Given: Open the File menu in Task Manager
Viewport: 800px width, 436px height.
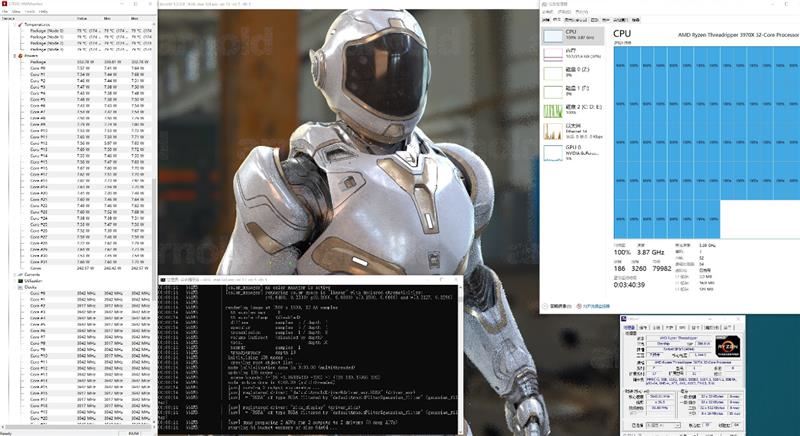Looking at the screenshot, I should (x=546, y=11).
